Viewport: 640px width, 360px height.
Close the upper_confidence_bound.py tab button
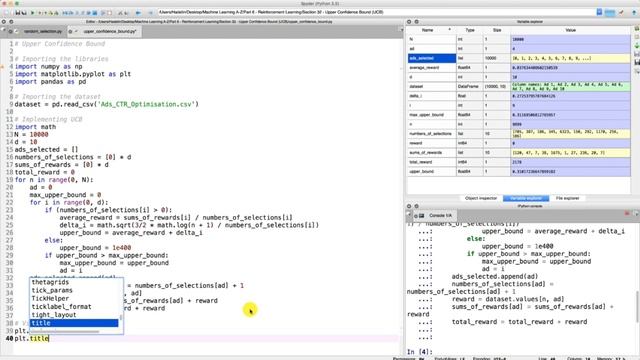pyautogui.click(x=70, y=31)
